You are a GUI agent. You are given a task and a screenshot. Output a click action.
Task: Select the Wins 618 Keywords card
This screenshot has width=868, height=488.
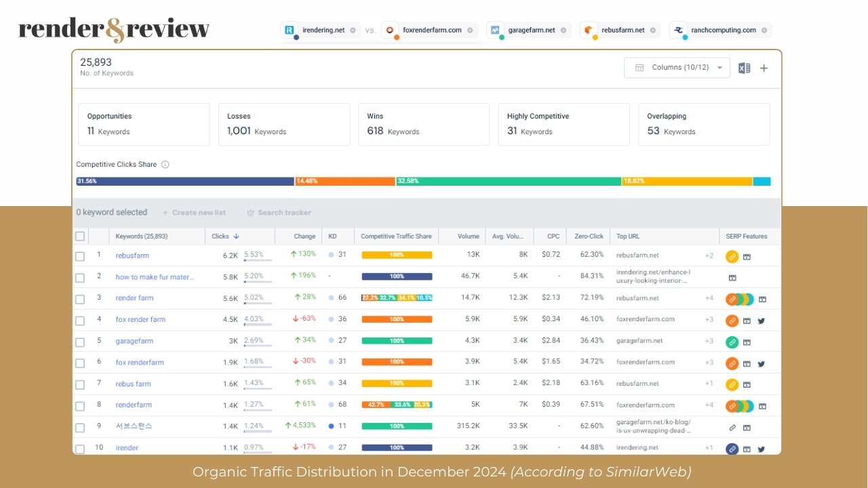pos(424,124)
